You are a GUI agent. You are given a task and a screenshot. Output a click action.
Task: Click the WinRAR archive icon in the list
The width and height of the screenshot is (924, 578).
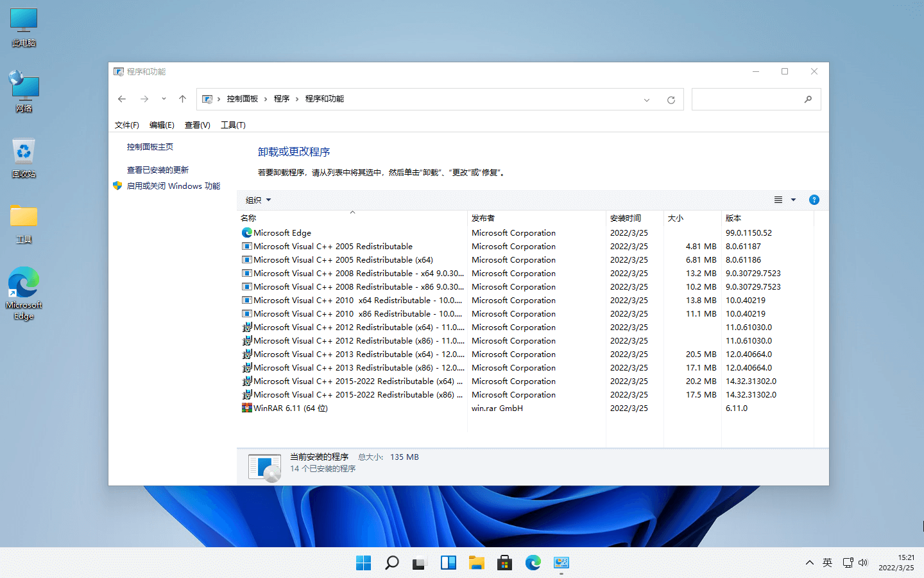pos(247,408)
